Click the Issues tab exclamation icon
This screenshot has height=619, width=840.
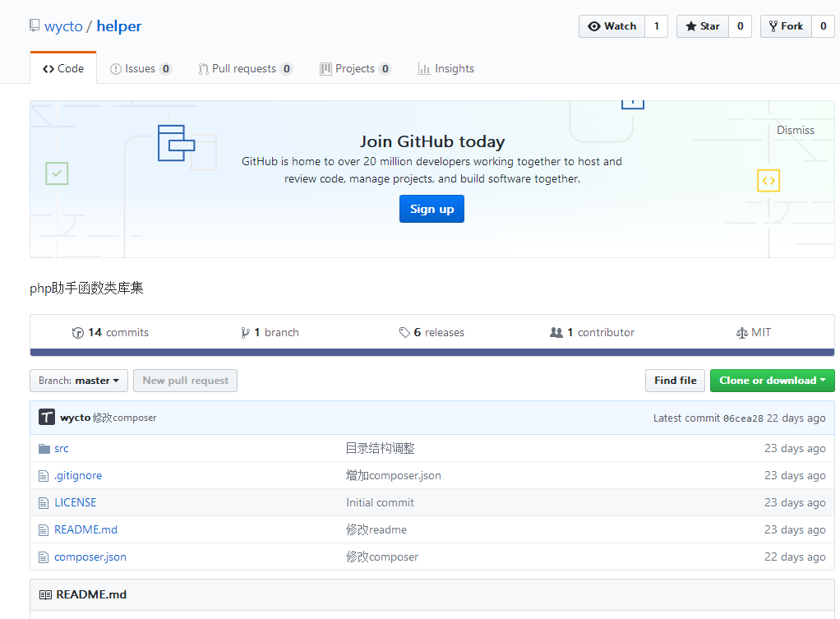(115, 69)
